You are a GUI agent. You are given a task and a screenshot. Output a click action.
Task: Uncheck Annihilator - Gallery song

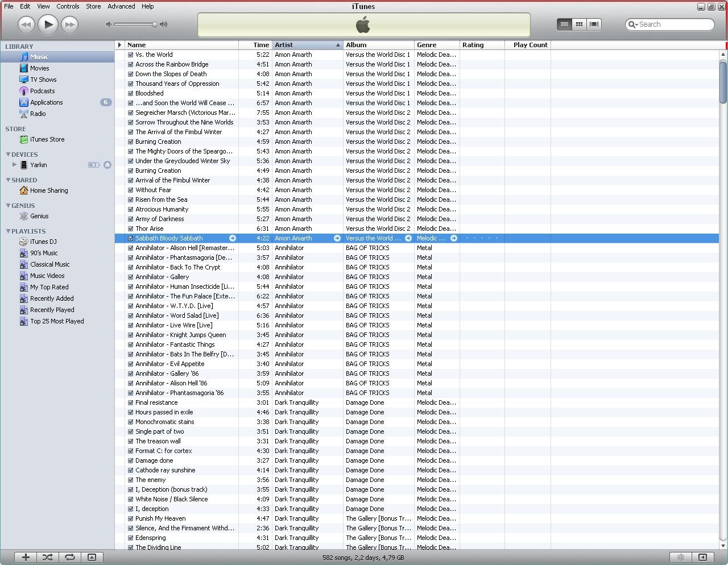(x=131, y=277)
